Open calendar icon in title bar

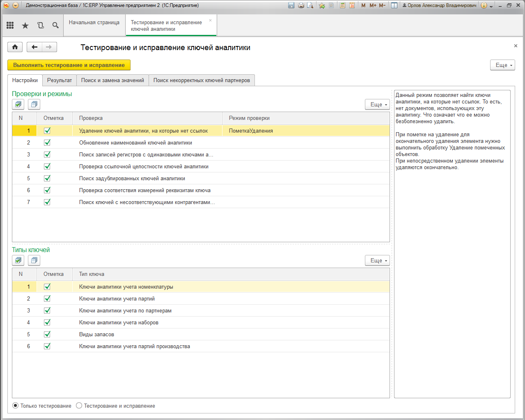coord(352,5)
